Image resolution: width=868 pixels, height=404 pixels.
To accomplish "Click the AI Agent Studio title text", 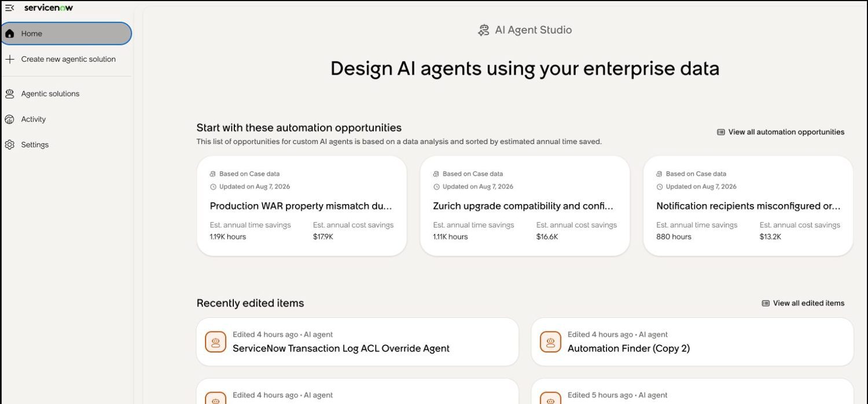I will [533, 30].
